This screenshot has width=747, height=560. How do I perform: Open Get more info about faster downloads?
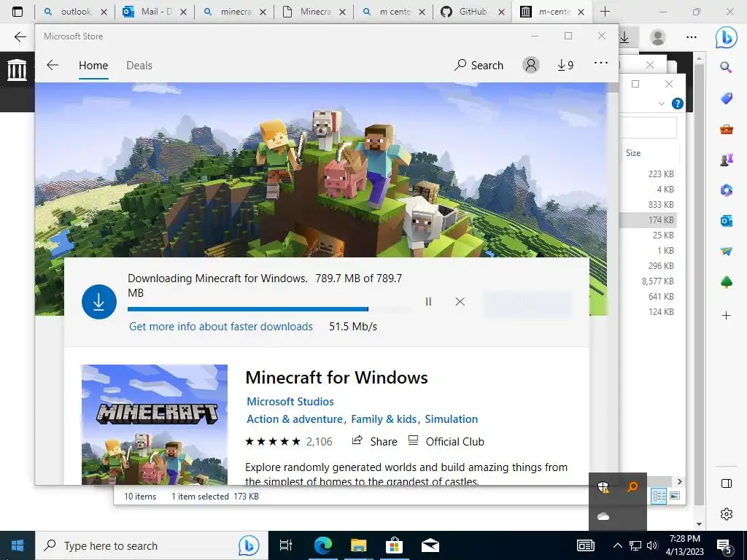(x=221, y=327)
